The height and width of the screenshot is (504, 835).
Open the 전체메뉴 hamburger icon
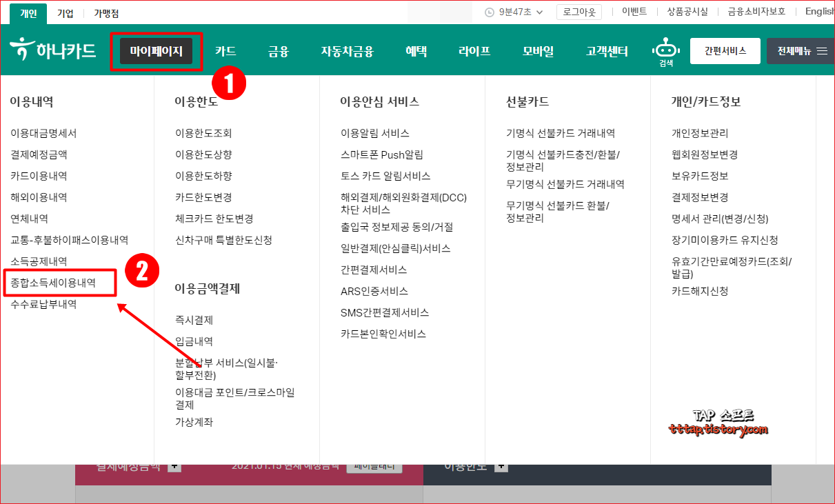tap(822, 51)
